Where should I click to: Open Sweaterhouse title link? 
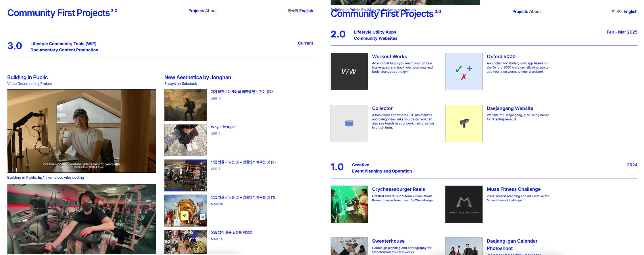tap(388, 241)
